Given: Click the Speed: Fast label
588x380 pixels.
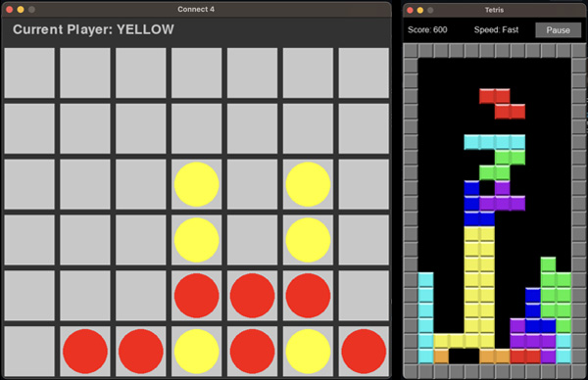Looking at the screenshot, I should [x=496, y=29].
